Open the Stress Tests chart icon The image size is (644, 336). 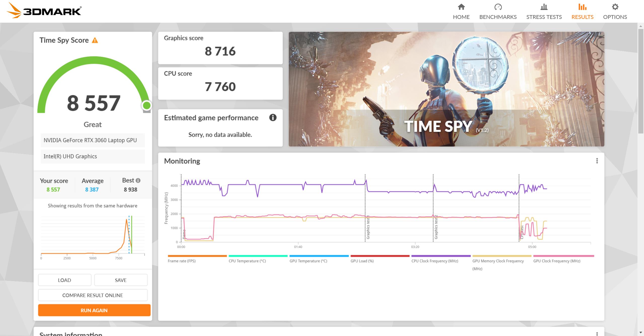pyautogui.click(x=544, y=7)
